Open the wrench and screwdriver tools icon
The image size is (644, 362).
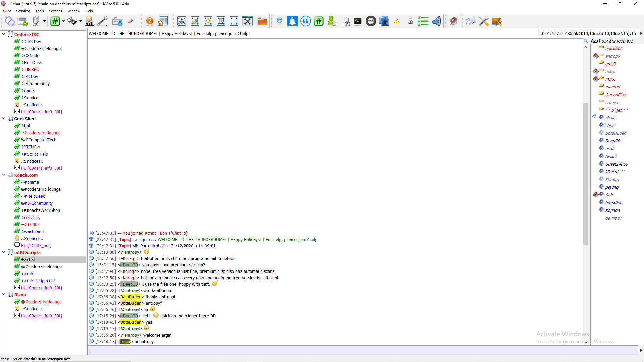[102, 21]
